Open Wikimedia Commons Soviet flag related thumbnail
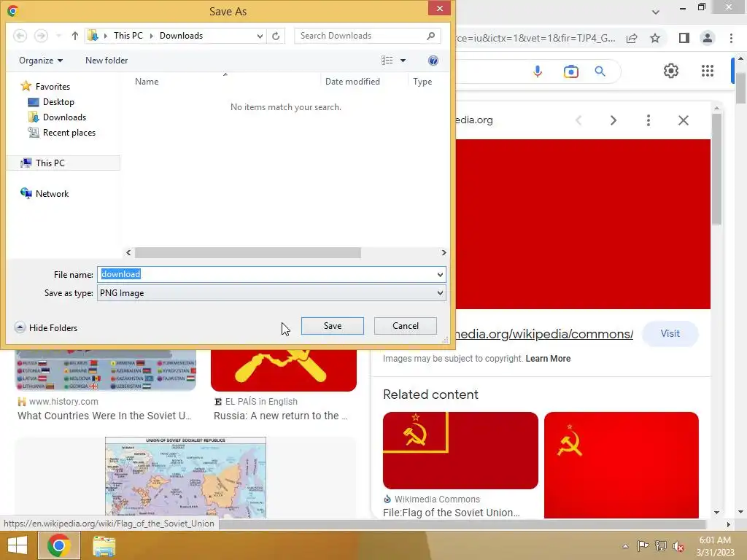The height and width of the screenshot is (560, 747). 460,451
